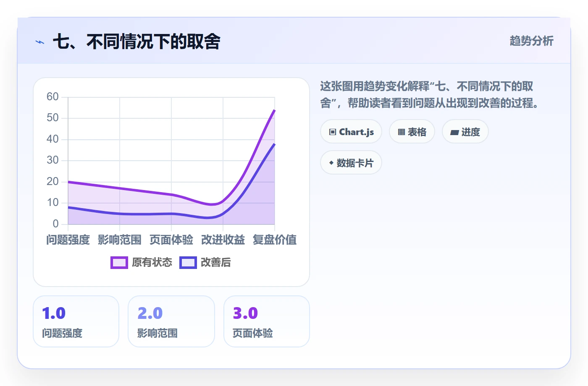Click the 页面体验 x-axis label

pyautogui.click(x=171, y=240)
